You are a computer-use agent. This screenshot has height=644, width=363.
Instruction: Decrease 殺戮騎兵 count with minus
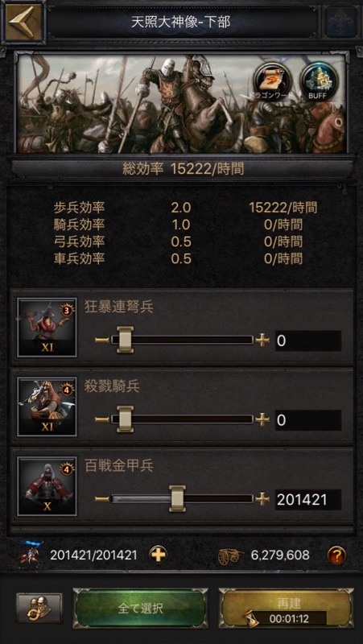click(x=102, y=419)
